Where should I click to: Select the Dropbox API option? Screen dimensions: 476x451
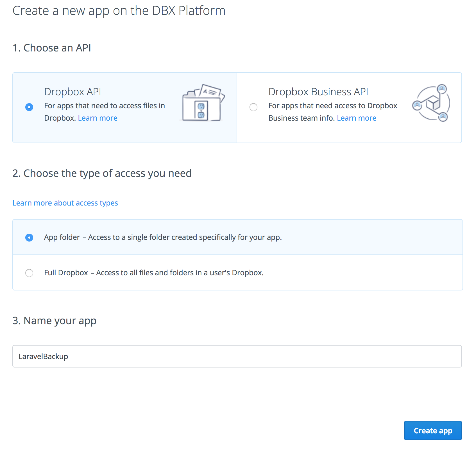(x=29, y=107)
